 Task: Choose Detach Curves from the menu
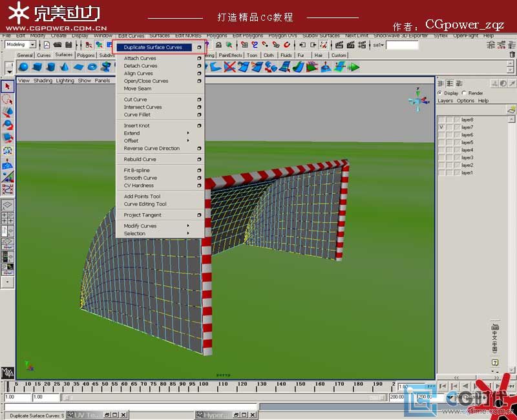click(140, 66)
